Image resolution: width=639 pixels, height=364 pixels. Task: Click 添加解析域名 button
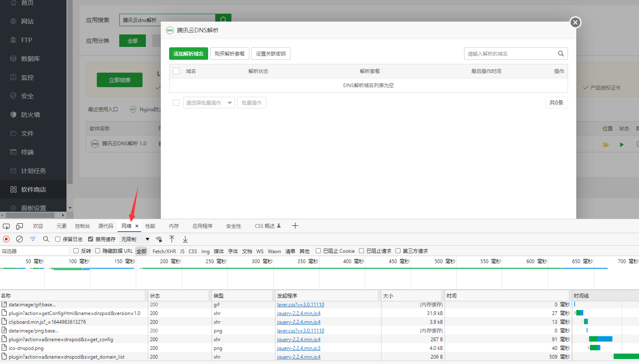(x=189, y=54)
